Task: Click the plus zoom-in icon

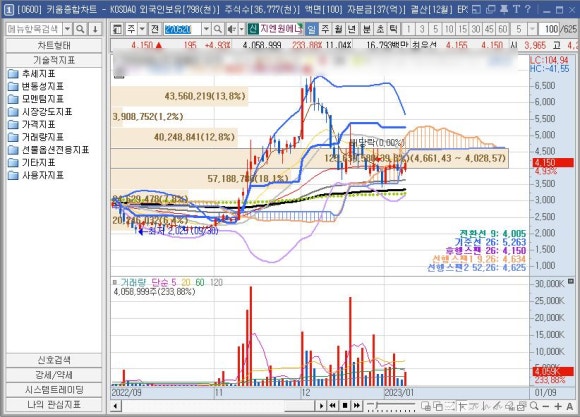Action: 558,406
